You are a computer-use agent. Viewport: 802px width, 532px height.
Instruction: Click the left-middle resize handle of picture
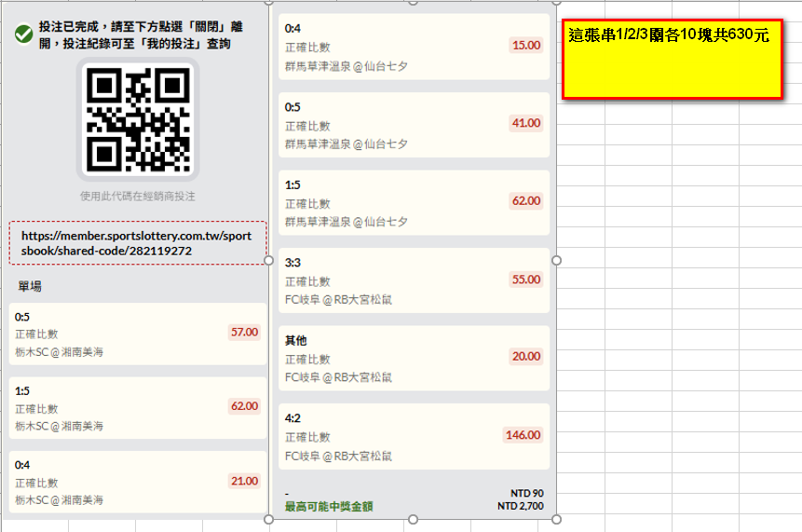(269, 261)
